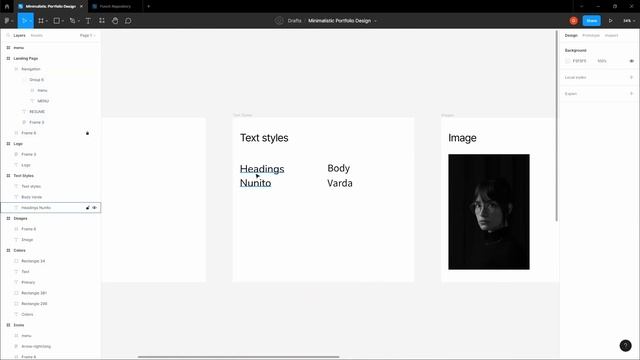Select the Text tool
Viewport: 640px width, 360px height.
pyautogui.click(x=88, y=20)
